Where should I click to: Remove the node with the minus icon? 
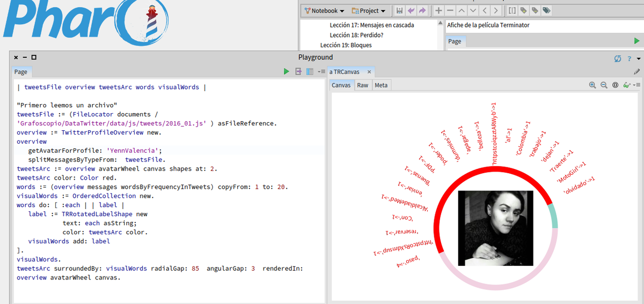click(450, 11)
